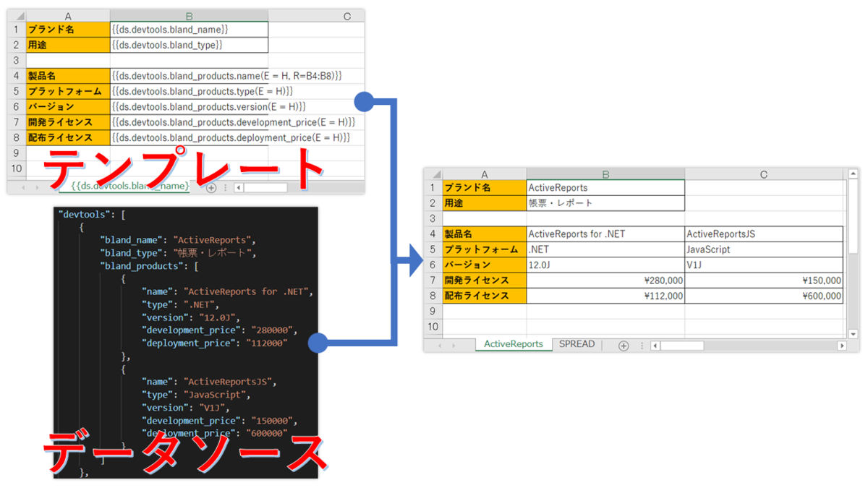
Task: Select the ActiveReports for .NET cell
Action: [605, 234]
